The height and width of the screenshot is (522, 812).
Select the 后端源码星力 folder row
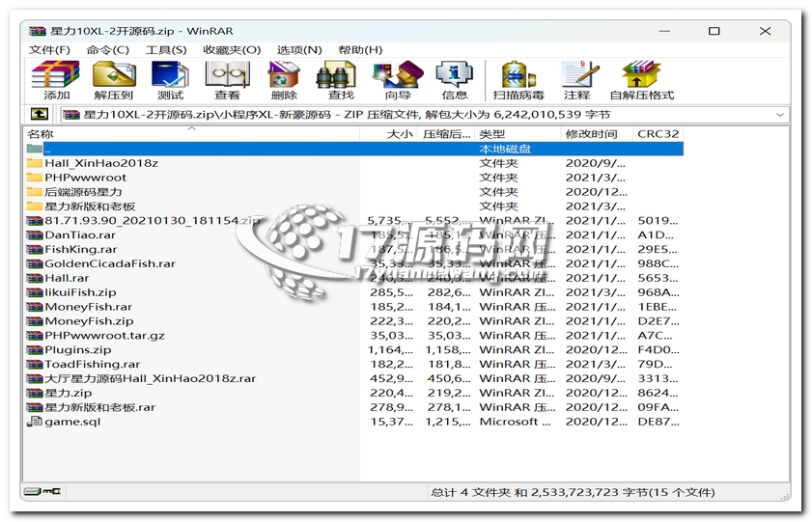coord(354,192)
